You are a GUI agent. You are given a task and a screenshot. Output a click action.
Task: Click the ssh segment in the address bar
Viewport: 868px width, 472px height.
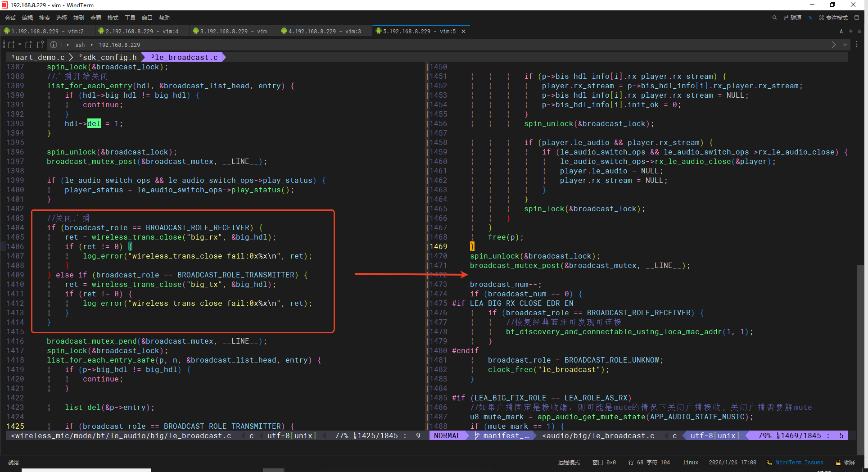point(80,45)
